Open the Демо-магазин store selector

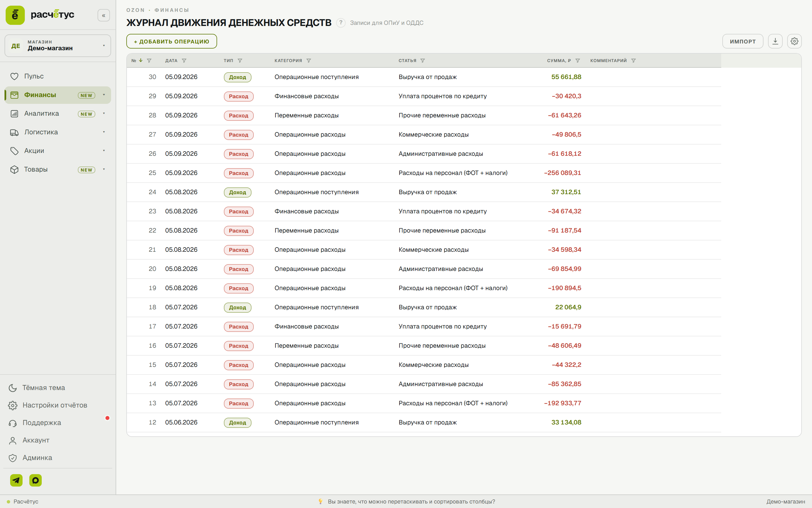(x=58, y=46)
